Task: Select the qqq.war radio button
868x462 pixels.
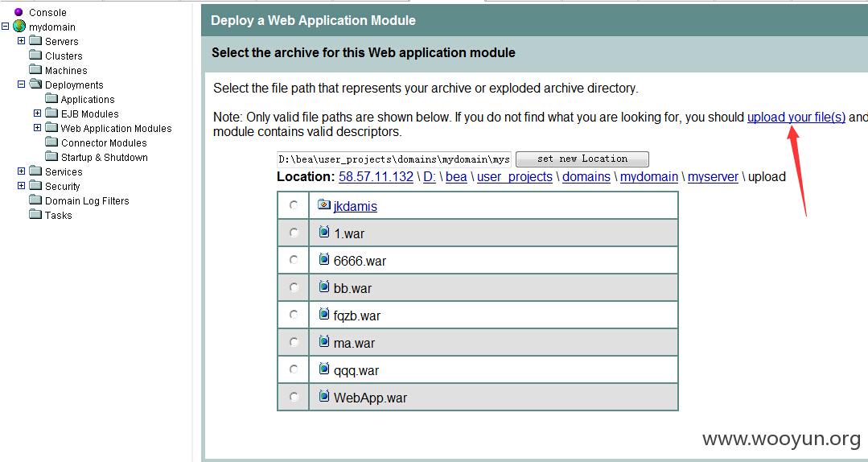Action: tap(294, 369)
